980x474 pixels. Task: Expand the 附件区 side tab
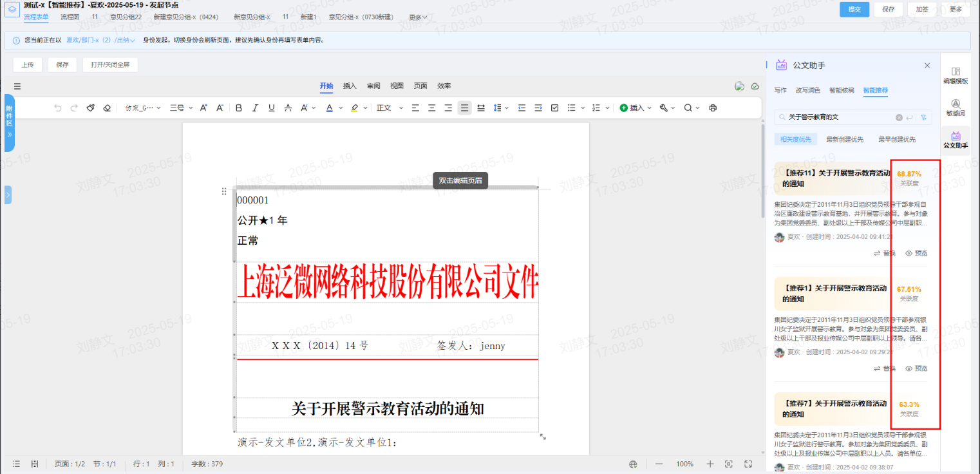coord(9,122)
